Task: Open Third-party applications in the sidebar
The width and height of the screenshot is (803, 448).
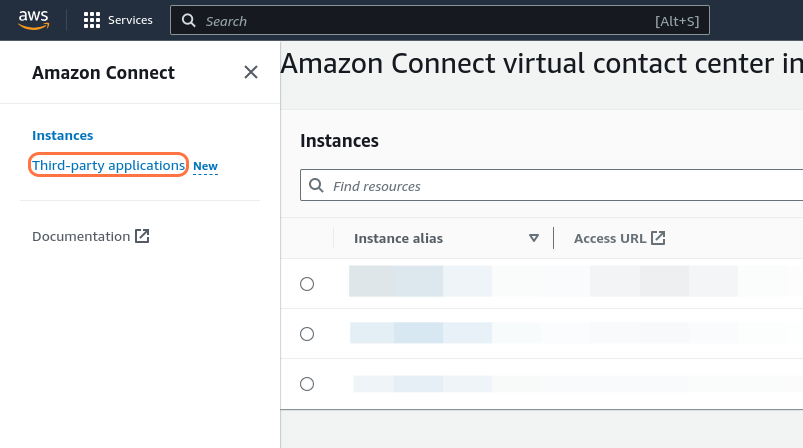Action: [x=108, y=165]
